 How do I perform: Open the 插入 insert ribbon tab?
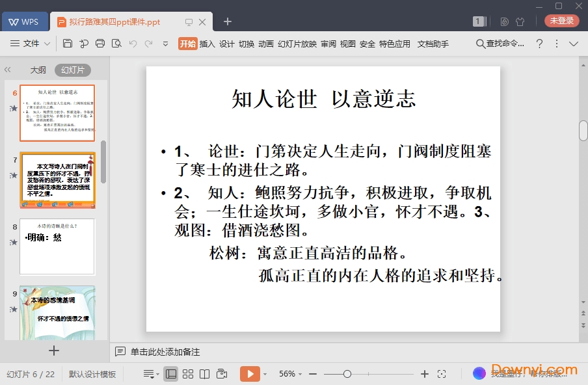pos(207,44)
